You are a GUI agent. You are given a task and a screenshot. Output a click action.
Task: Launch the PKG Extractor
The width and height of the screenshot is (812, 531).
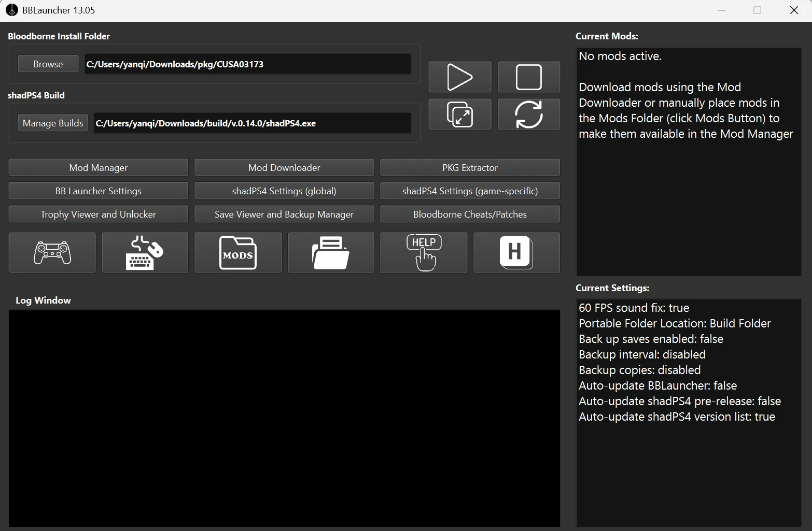click(x=470, y=168)
